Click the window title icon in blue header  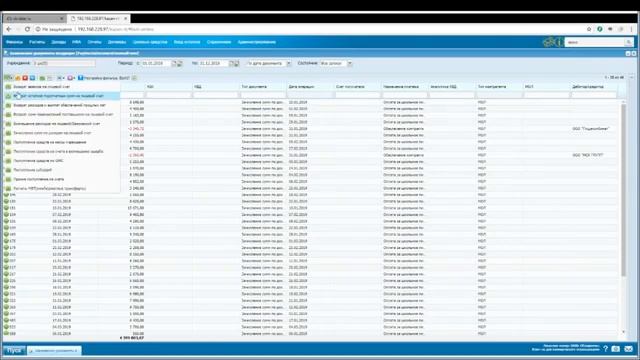pyautogui.click(x=6, y=53)
